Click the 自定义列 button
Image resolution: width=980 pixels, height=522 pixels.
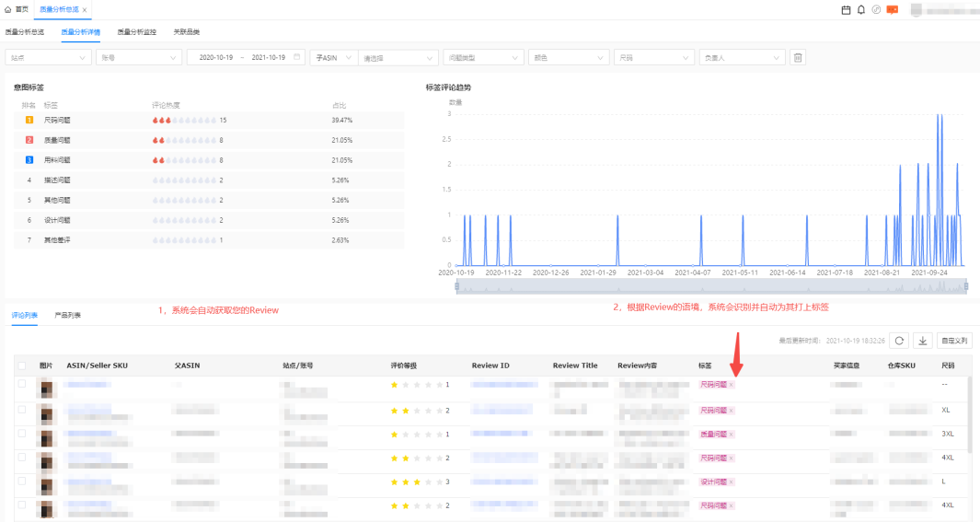955,341
